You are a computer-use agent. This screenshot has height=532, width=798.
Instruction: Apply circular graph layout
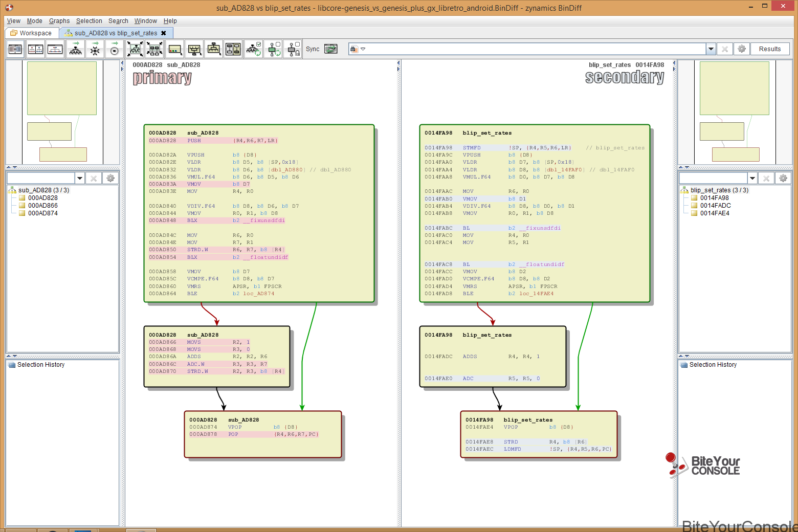coord(115,49)
